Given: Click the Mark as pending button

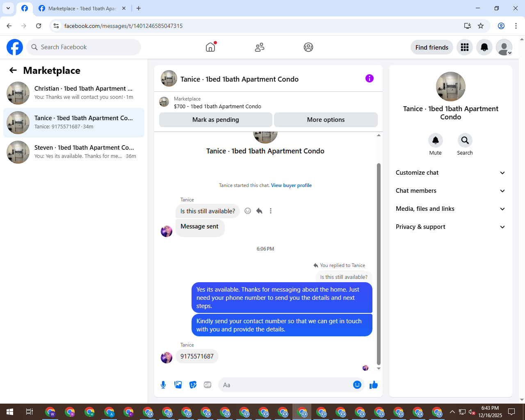Looking at the screenshot, I should coord(216,120).
